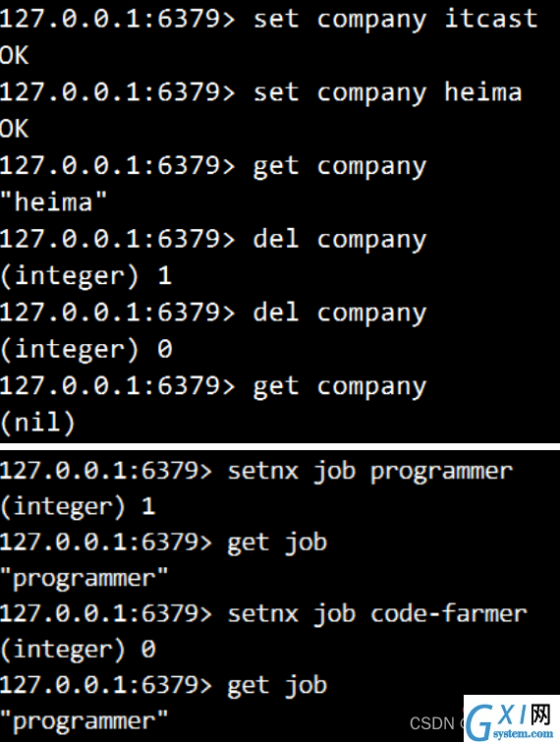Click the first "programmer" output
The image size is (560, 742).
pos(84,579)
